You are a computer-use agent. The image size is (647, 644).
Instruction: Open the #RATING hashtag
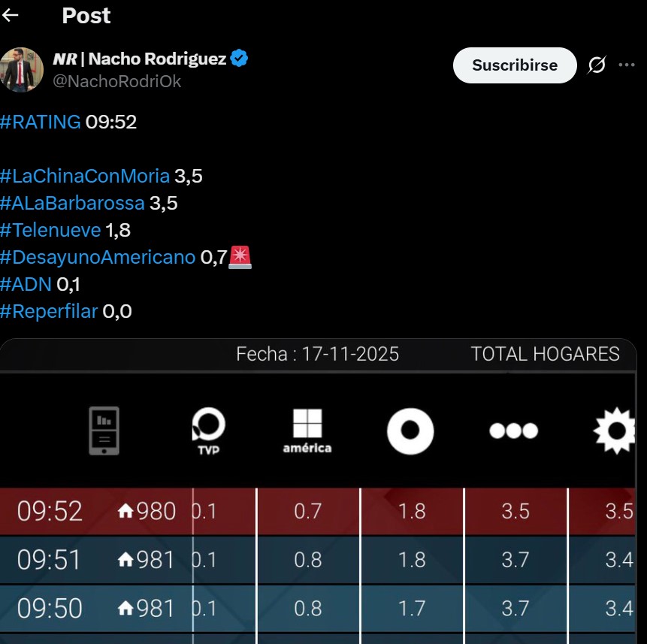pos(41,122)
